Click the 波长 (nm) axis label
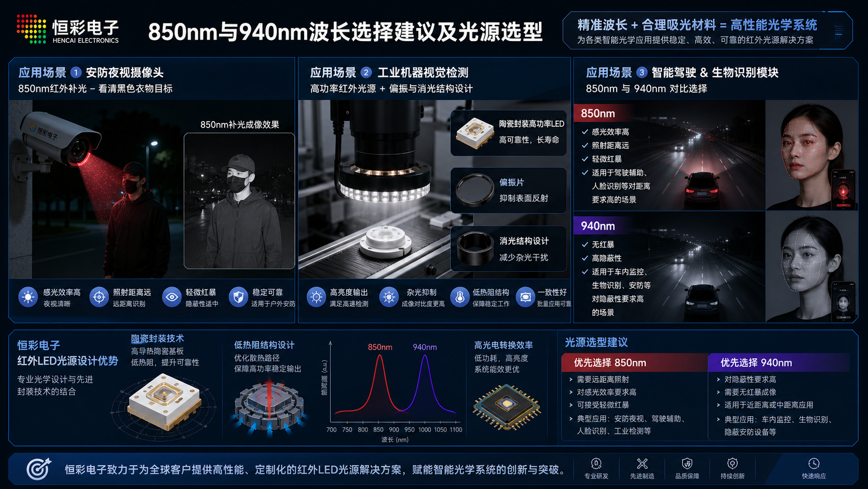This screenshot has width=868, height=489. click(395, 440)
